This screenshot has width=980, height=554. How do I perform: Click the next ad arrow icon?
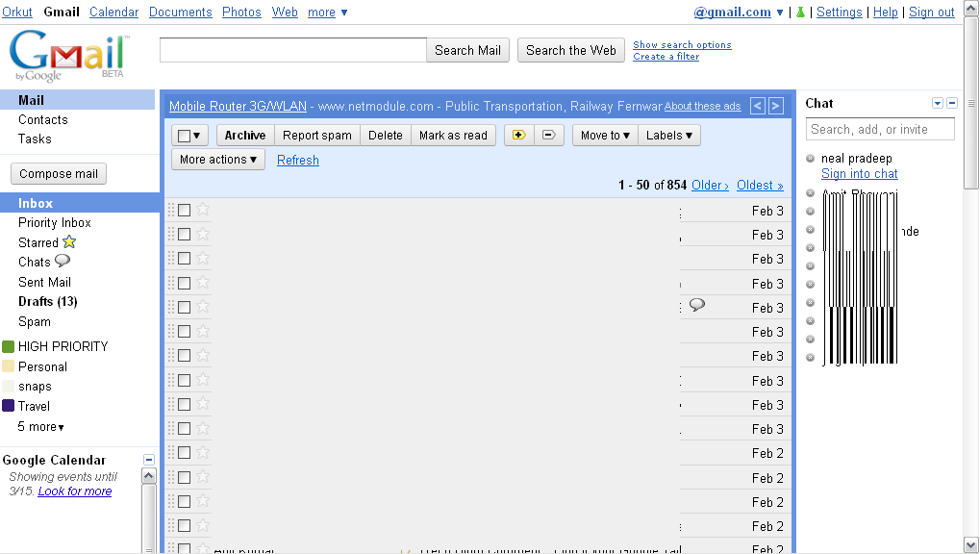tap(775, 106)
